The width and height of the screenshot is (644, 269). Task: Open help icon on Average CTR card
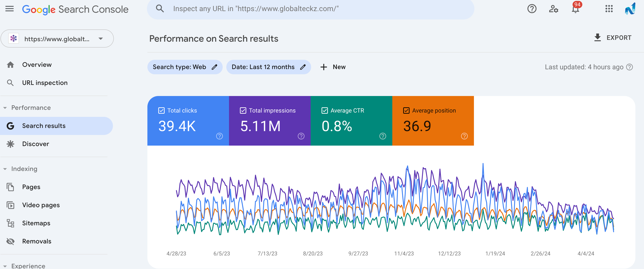pos(383,136)
